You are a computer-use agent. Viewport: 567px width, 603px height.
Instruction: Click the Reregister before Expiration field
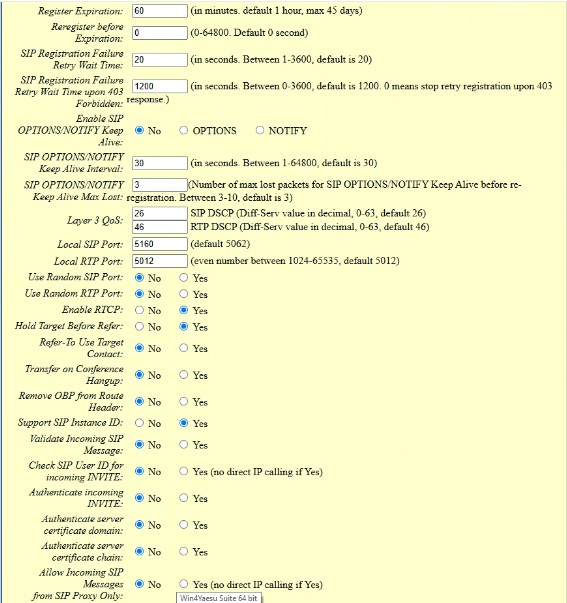(160, 33)
